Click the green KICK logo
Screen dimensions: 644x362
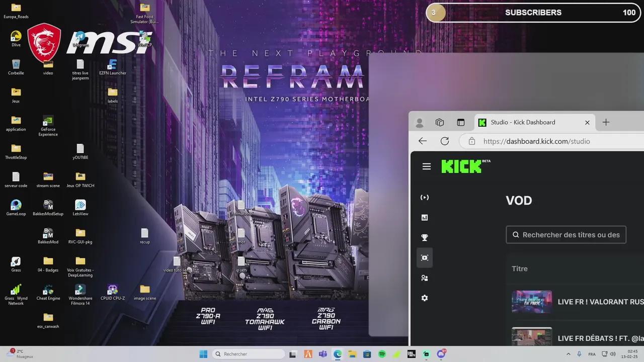(x=461, y=166)
